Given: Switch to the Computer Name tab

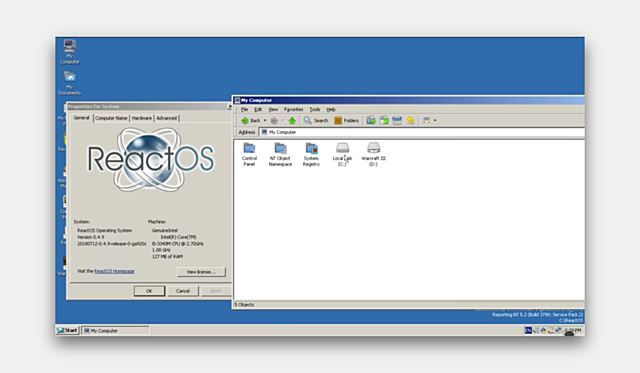Looking at the screenshot, I should (111, 118).
